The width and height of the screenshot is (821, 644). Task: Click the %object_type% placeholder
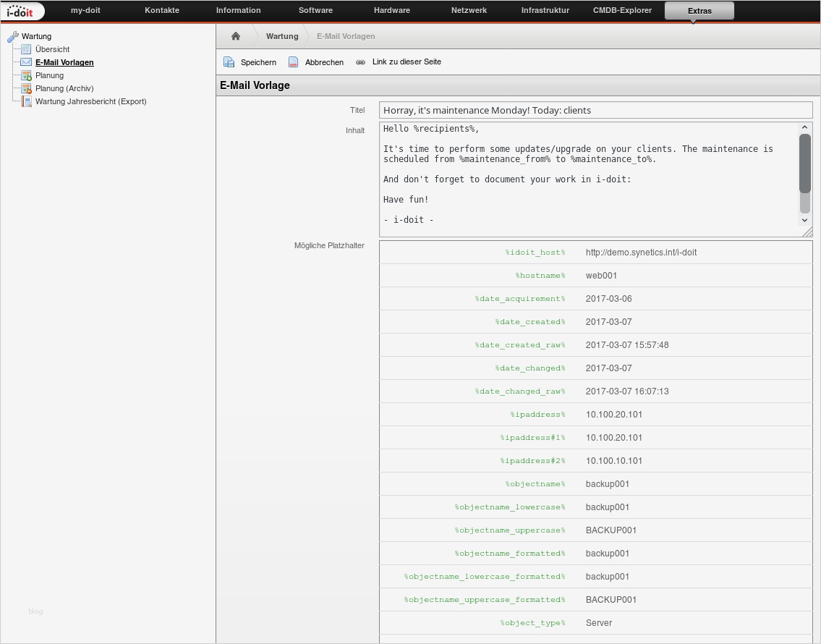tap(532, 622)
